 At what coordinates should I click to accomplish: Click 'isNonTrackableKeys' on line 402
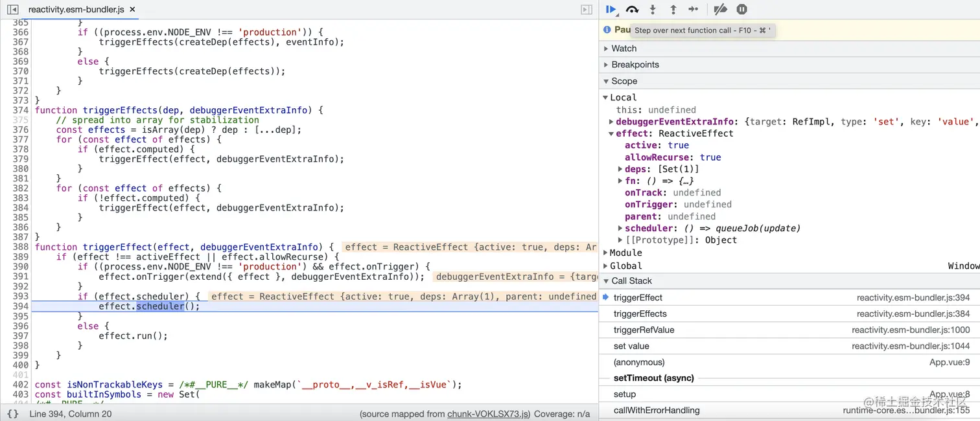(115, 385)
